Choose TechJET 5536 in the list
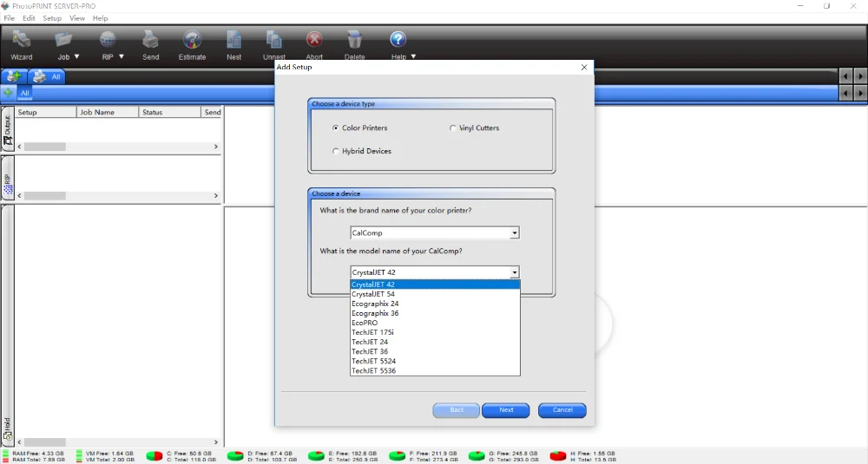 (435, 370)
